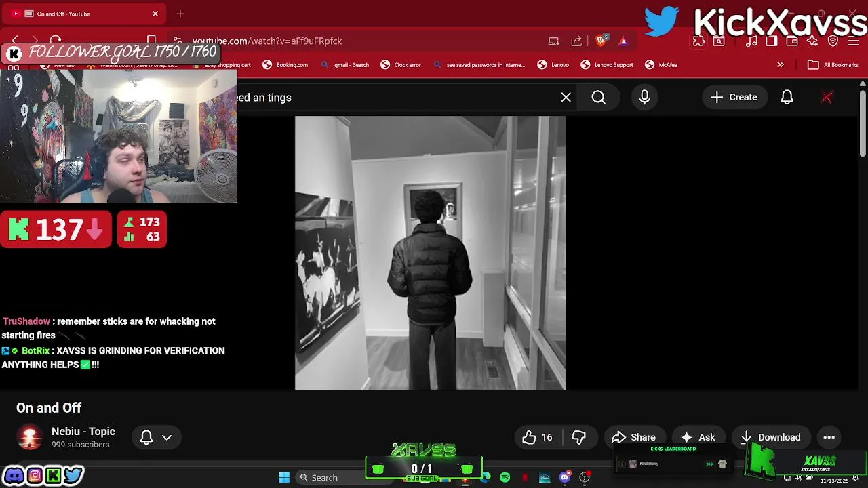Click the install app icon in address bar

click(x=554, y=41)
